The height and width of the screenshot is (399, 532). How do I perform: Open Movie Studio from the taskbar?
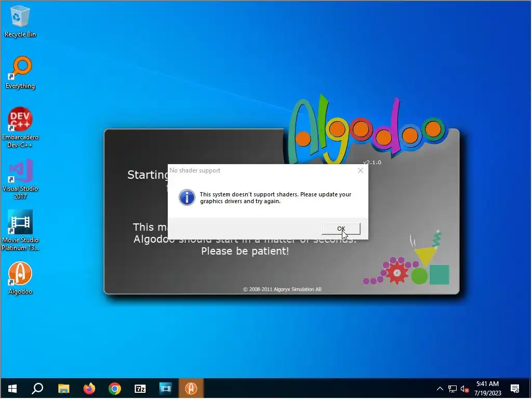166,389
